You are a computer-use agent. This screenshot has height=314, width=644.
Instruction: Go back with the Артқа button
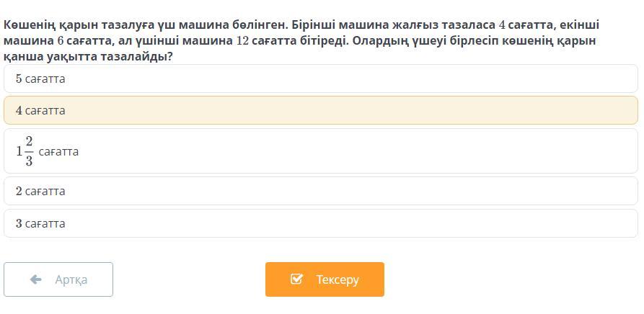pos(58,279)
